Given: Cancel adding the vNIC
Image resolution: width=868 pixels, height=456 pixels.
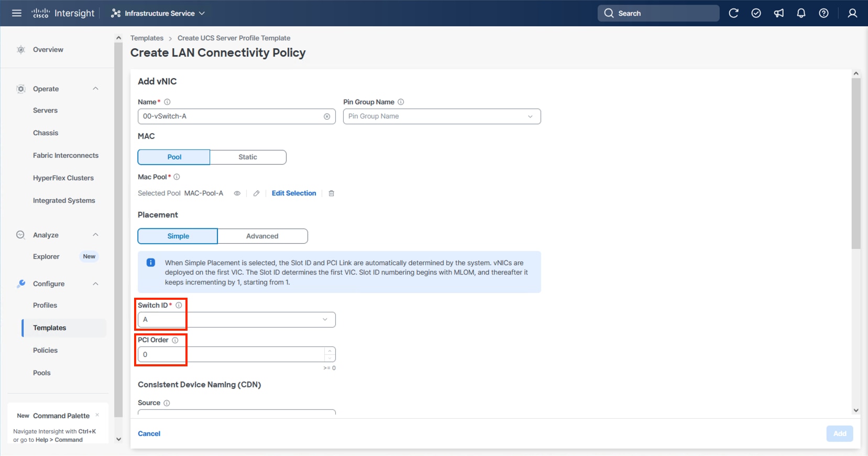Looking at the screenshot, I should click(x=149, y=433).
